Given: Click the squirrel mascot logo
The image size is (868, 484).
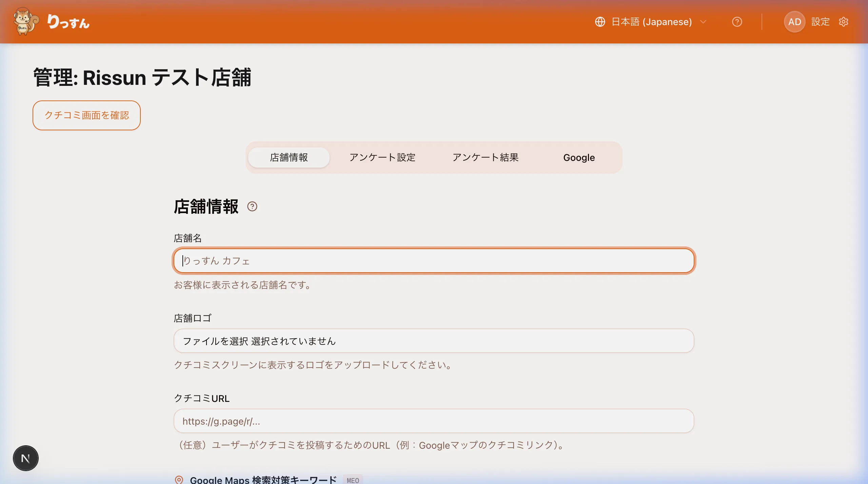Looking at the screenshot, I should coord(26,21).
